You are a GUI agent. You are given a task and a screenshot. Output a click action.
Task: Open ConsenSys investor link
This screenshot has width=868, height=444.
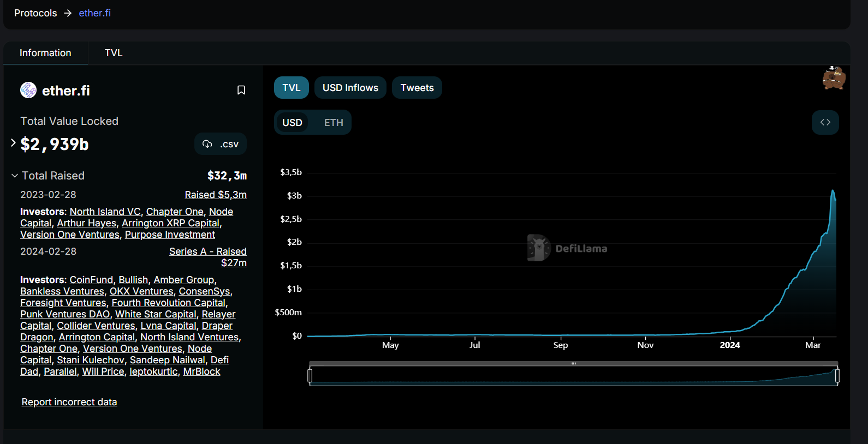pos(204,291)
